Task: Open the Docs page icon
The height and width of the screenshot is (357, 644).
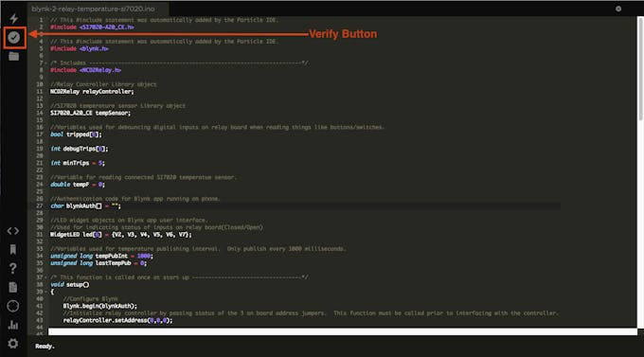Action: click(x=12, y=287)
